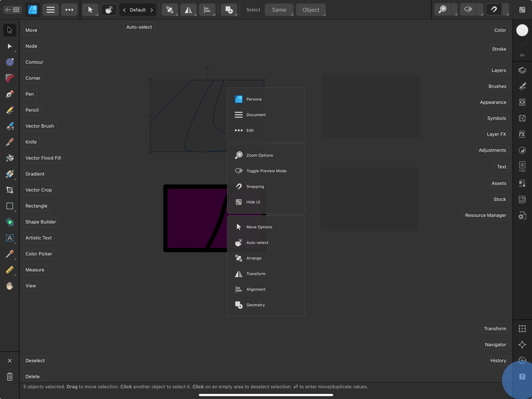Screen dimensions: 532x399
Task: Open the Assets panel icon
Action: (522, 183)
